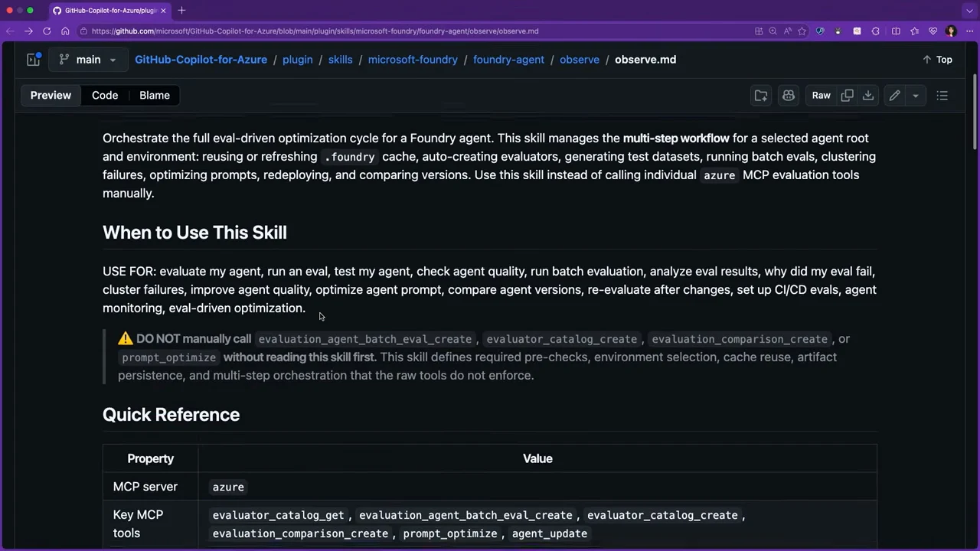Screen dimensions: 980x551
Task: Start Read Aloud from address bar
Action: (787, 31)
